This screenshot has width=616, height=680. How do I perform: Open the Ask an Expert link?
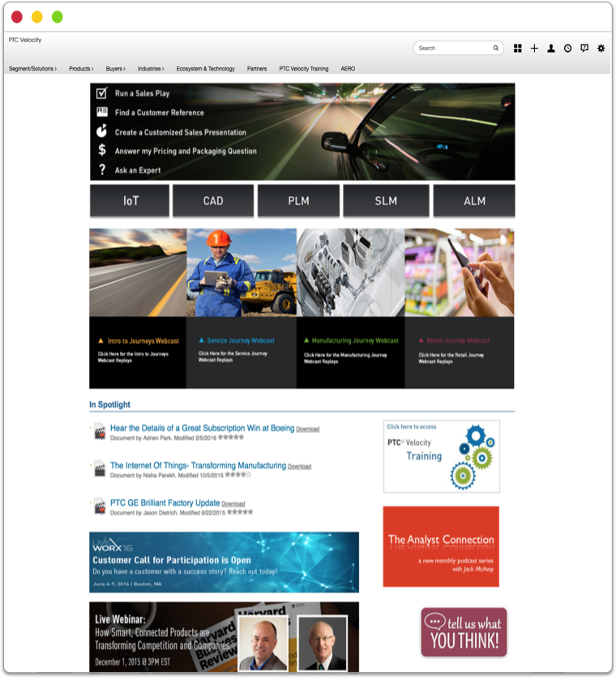[138, 170]
